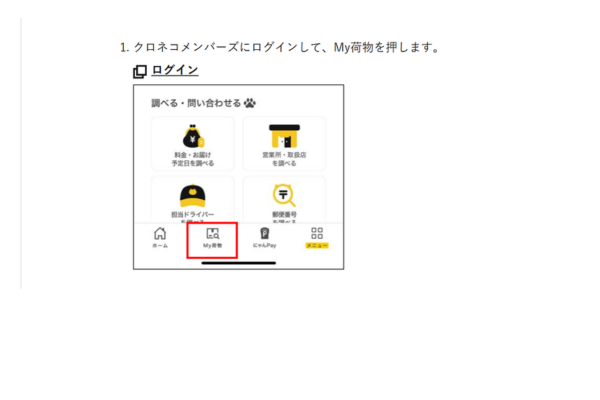Click the step 1 instruction text
The width and height of the screenshot is (600, 400).
[280, 47]
